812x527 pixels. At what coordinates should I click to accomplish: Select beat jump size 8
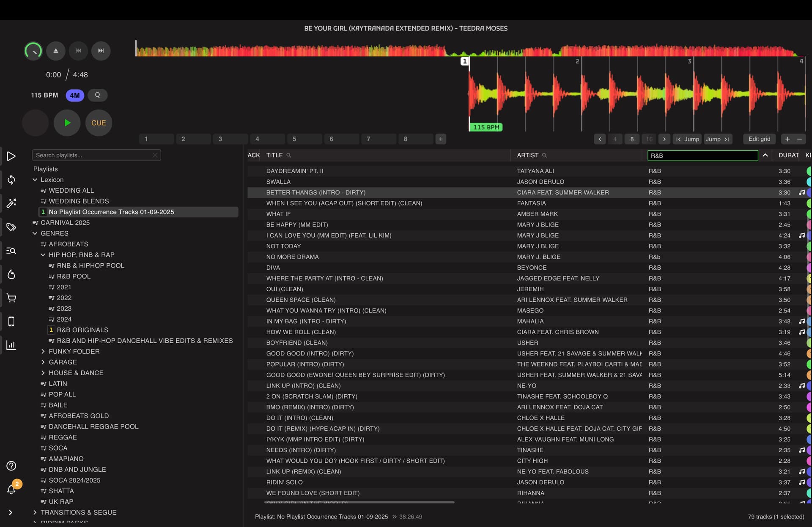632,139
